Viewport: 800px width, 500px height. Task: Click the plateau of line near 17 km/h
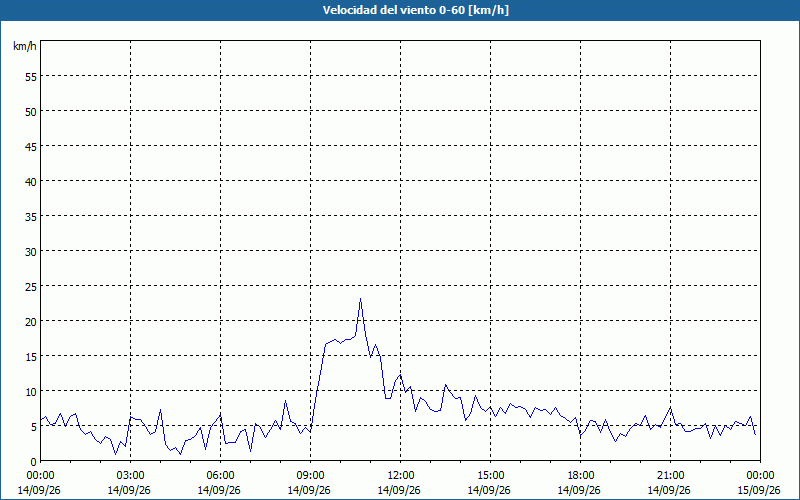coord(340,341)
